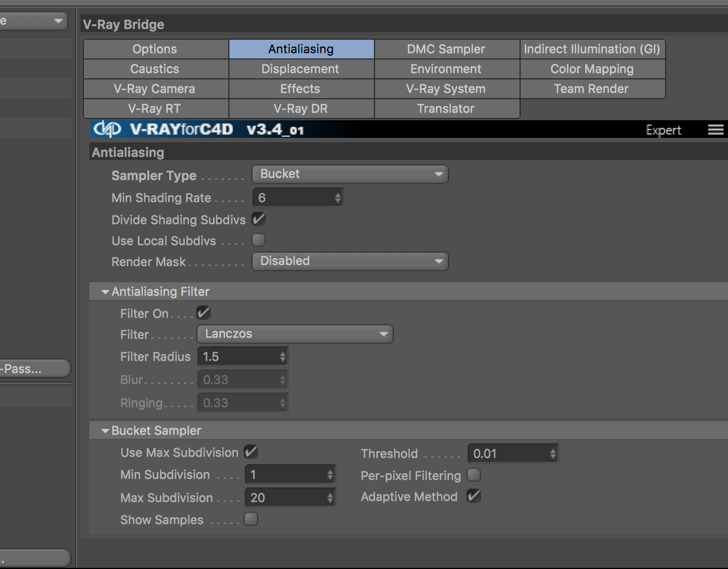Select the Team Render tab
Image resolution: width=728 pixels, height=569 pixels.
[592, 89]
